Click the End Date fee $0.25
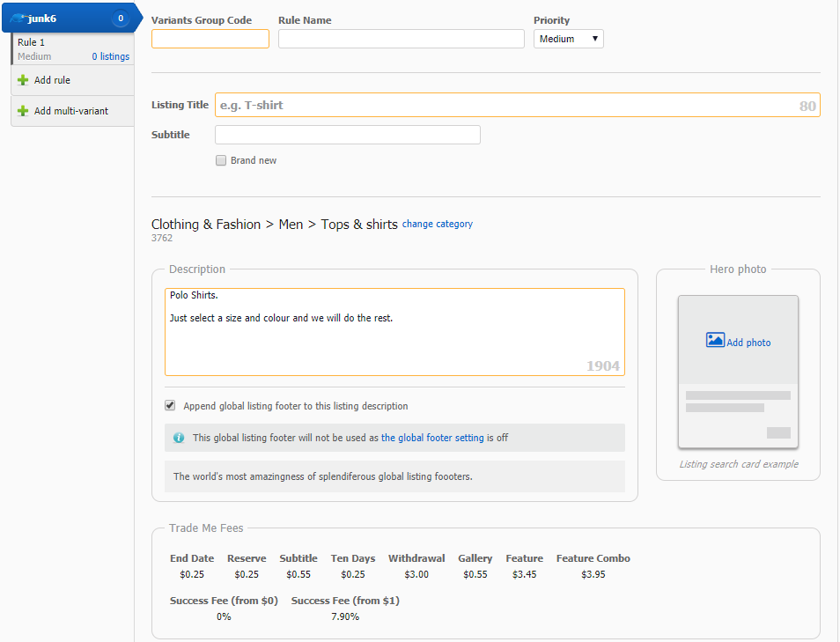The height and width of the screenshot is (642, 840). click(x=192, y=574)
